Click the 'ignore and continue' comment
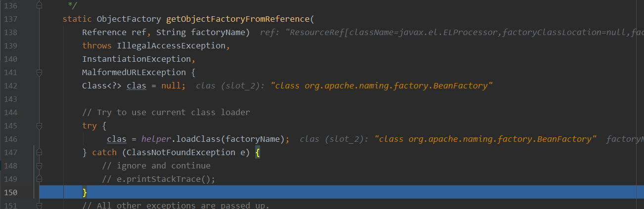Screen dimensions: 644x209 pyautogui.click(x=156, y=166)
